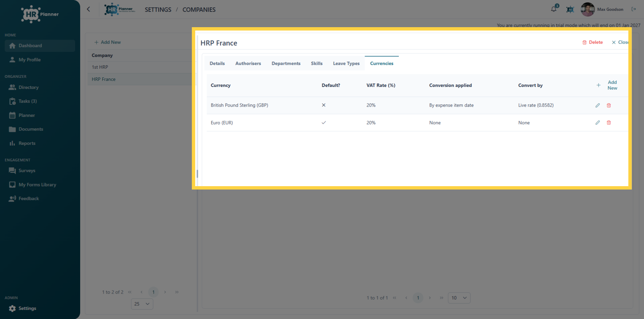644x319 pixels.
Task: Open Dashboard in the sidebar
Action: pyautogui.click(x=40, y=46)
